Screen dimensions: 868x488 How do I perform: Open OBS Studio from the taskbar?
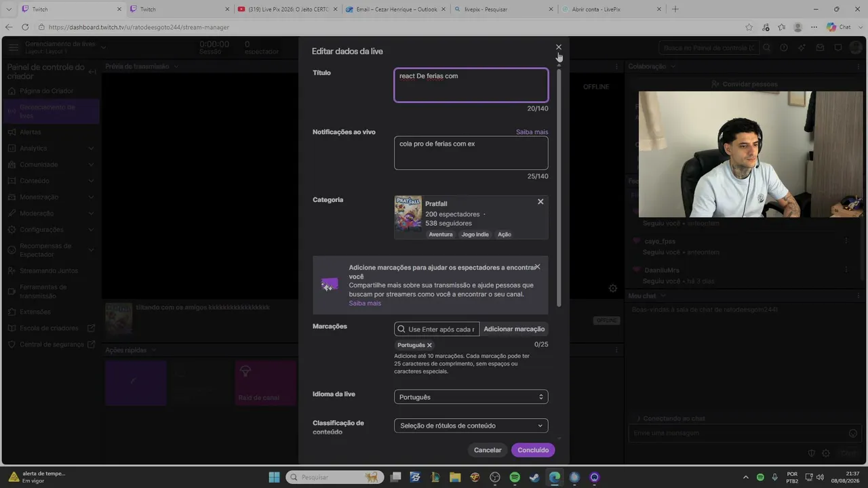(495, 477)
